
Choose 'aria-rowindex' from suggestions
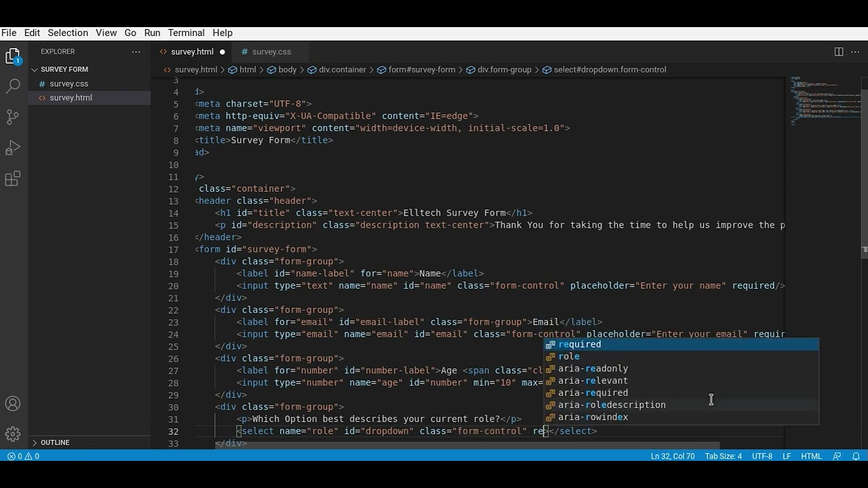click(682, 418)
